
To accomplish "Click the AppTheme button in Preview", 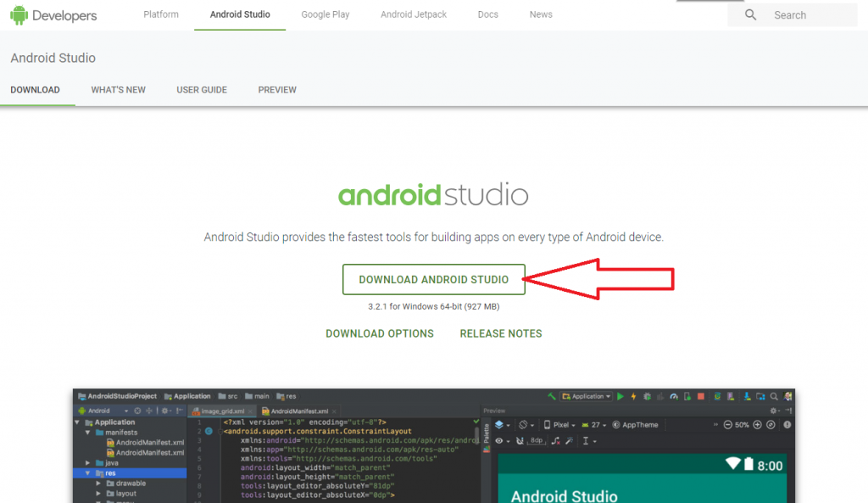I will 635,425.
